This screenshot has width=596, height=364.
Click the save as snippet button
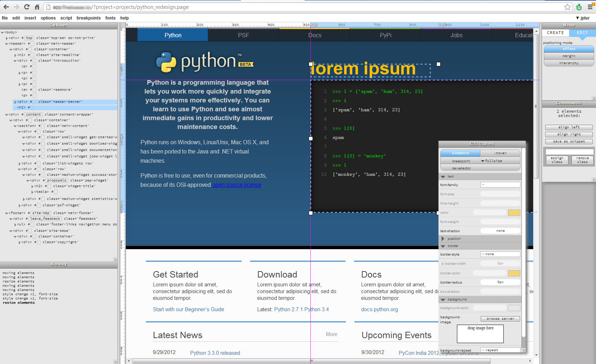(x=569, y=141)
